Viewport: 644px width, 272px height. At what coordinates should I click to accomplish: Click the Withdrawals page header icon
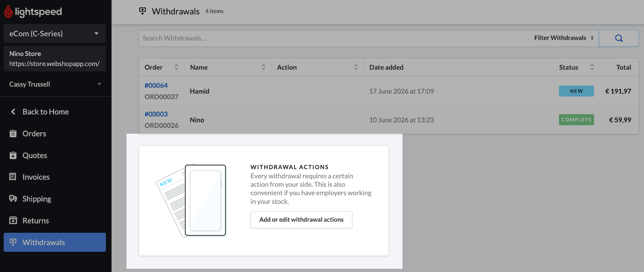pyautogui.click(x=143, y=11)
